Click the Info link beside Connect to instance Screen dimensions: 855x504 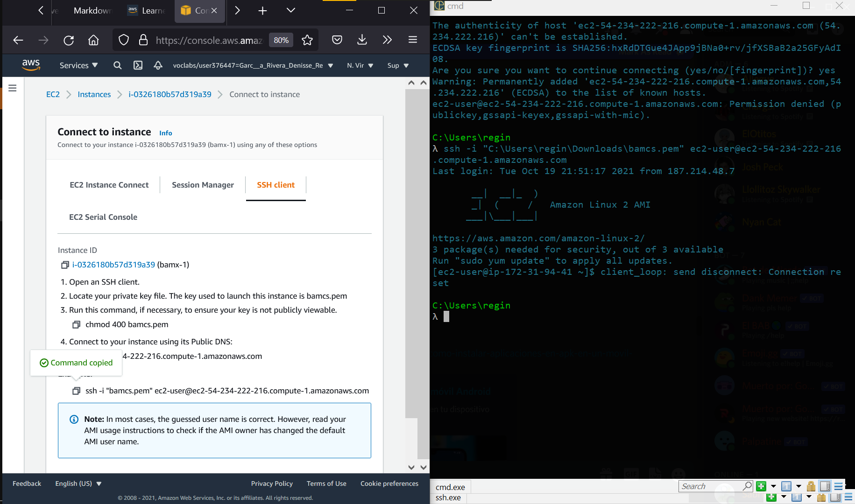[165, 133]
